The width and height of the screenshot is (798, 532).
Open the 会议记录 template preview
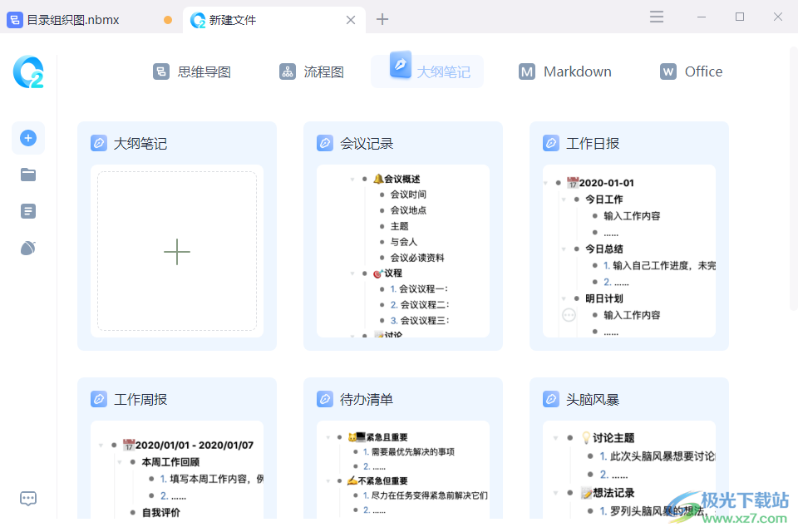[403, 251]
